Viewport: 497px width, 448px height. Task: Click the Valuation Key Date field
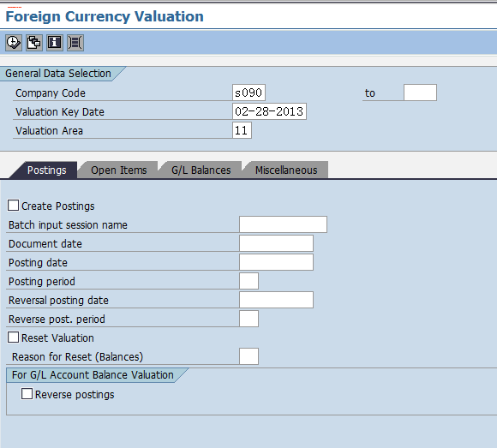pyautogui.click(x=269, y=111)
